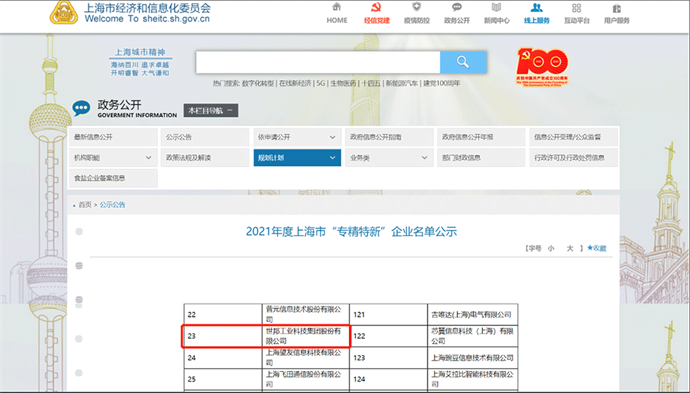This screenshot has width=690, height=393.
Task: Click the star icon beside 收藏
Action: [590, 248]
